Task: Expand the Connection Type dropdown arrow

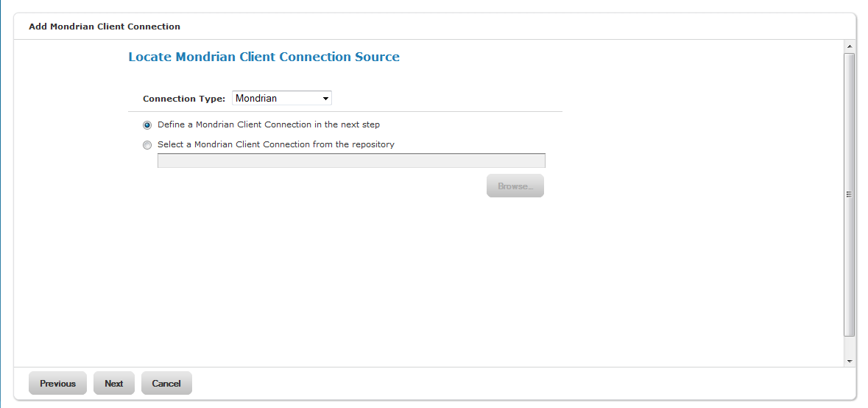Action: [325, 99]
